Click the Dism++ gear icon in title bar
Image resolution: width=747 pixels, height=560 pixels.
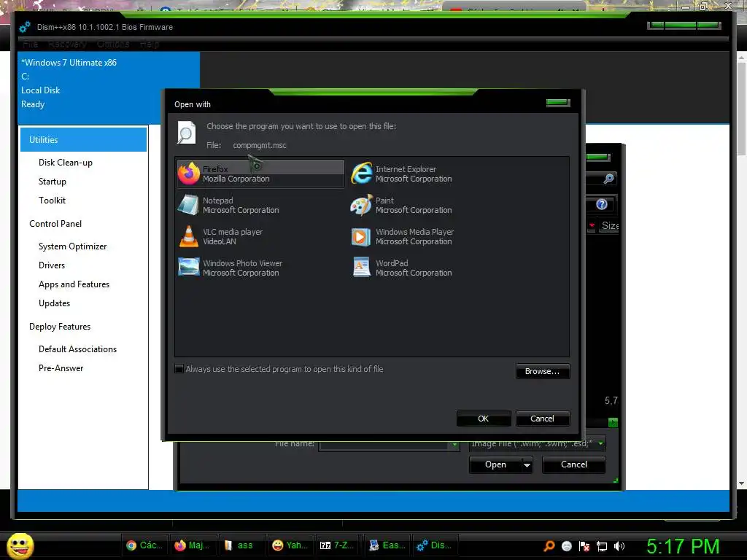pyautogui.click(x=25, y=27)
